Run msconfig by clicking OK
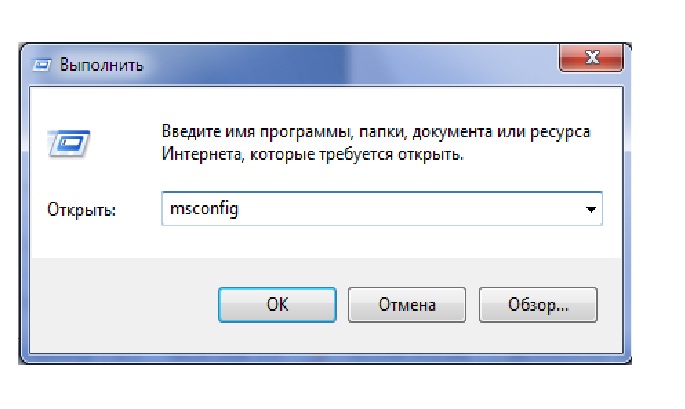Screen dimensions: 685x409 pyautogui.click(x=277, y=305)
